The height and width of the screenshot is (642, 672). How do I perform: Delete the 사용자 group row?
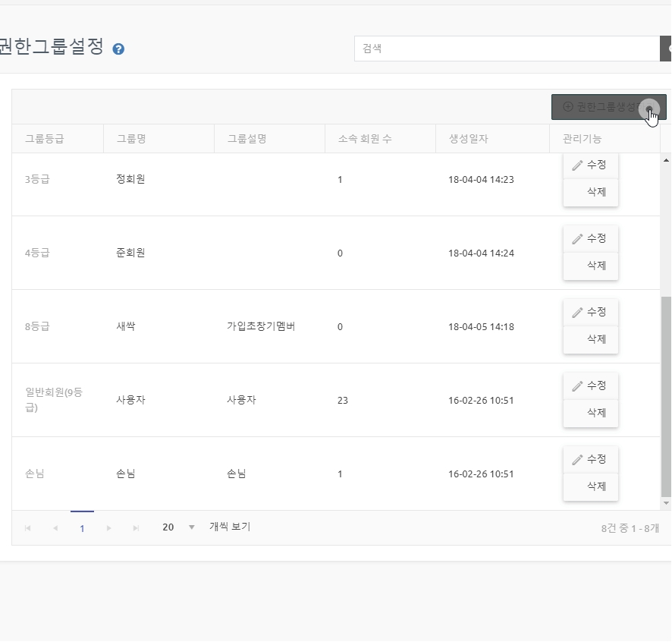590,413
